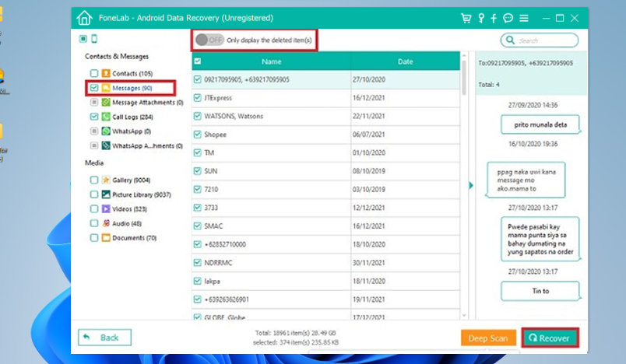Uncheck the NDRRMC row checkbox
Image resolution: width=626 pixels, height=364 pixels.
pyautogui.click(x=197, y=263)
